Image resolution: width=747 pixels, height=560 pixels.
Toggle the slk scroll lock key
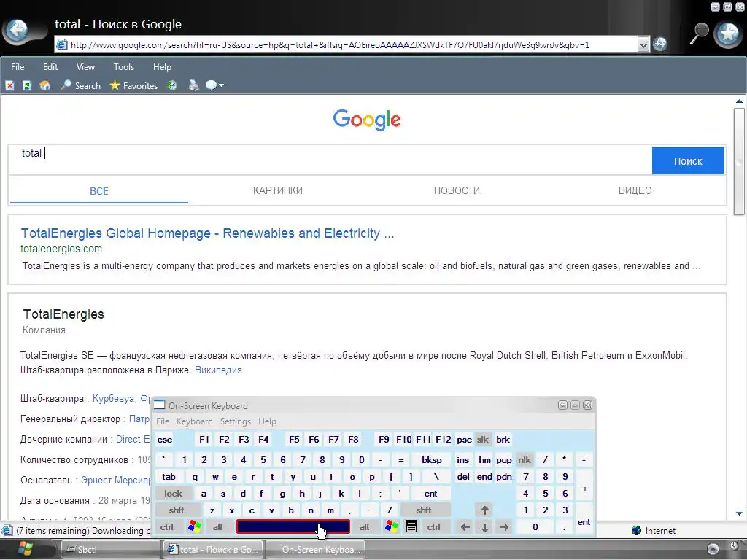483,440
